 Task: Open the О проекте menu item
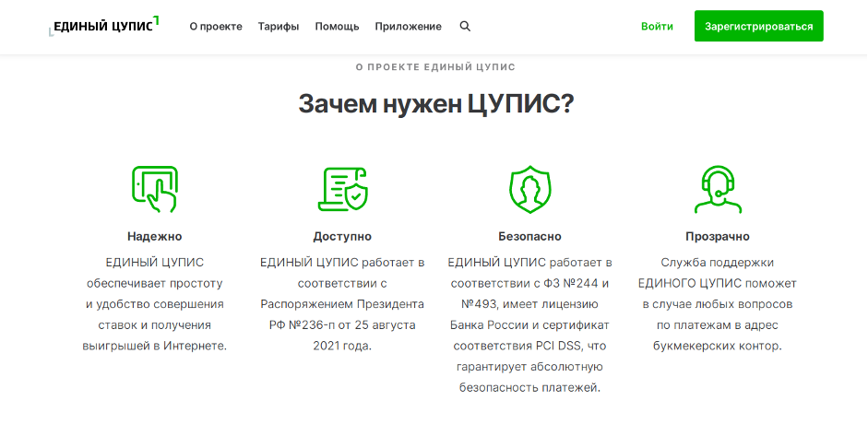216,27
